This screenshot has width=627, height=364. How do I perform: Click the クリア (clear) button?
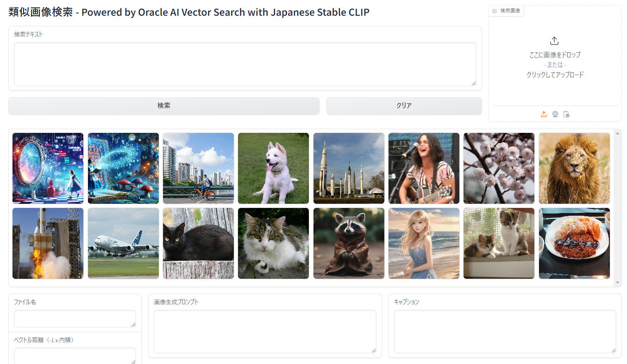[x=404, y=106]
